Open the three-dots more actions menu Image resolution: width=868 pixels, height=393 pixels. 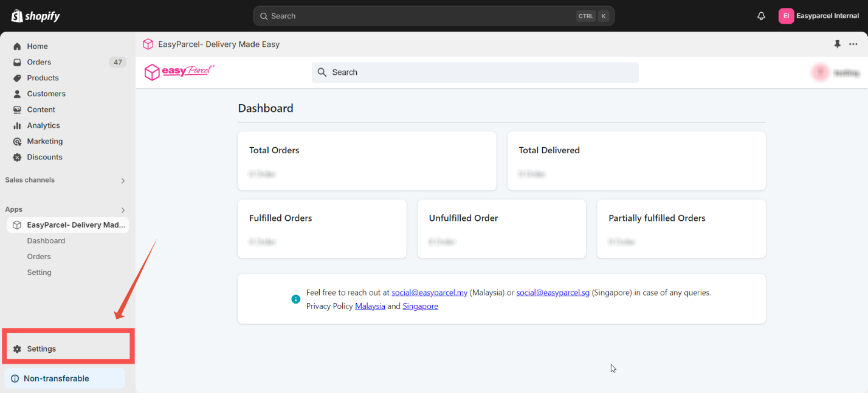[x=853, y=44]
